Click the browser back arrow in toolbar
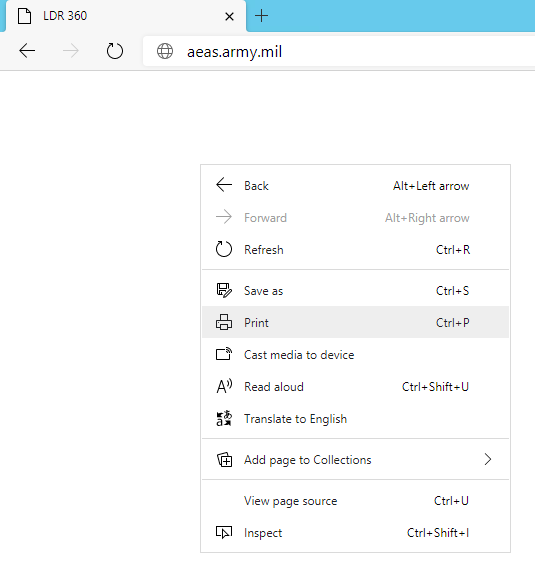The height and width of the screenshot is (574, 535). click(27, 51)
